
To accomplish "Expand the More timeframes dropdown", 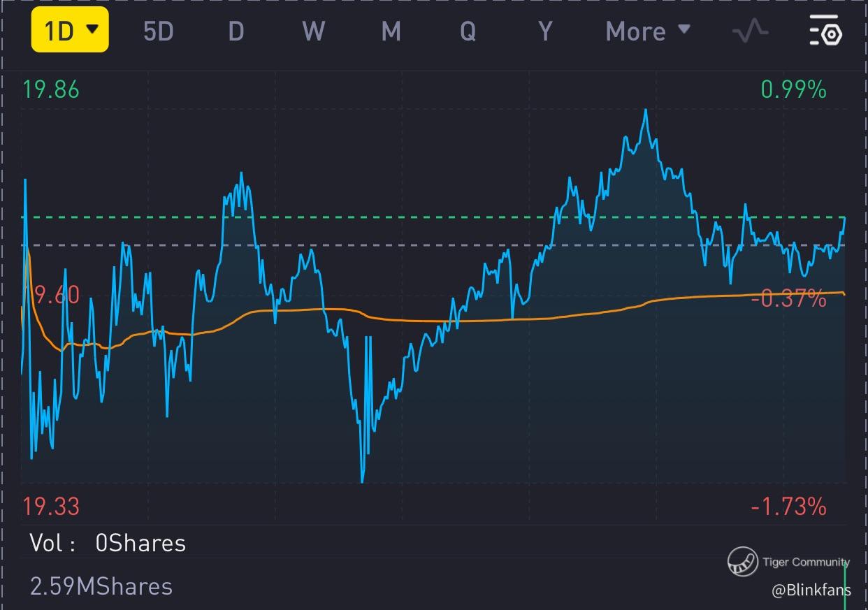I will tap(648, 31).
